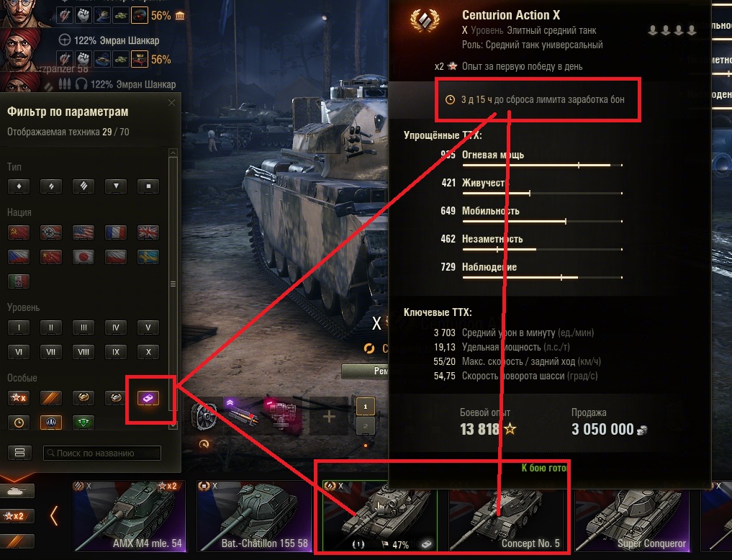Toggle the carousel row layout button
The image size is (732, 560).
19,453
